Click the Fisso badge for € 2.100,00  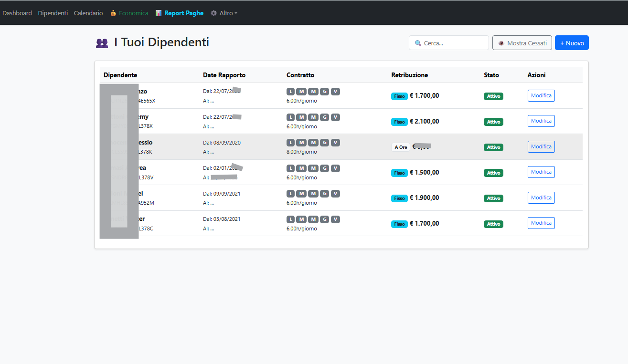[x=399, y=122]
